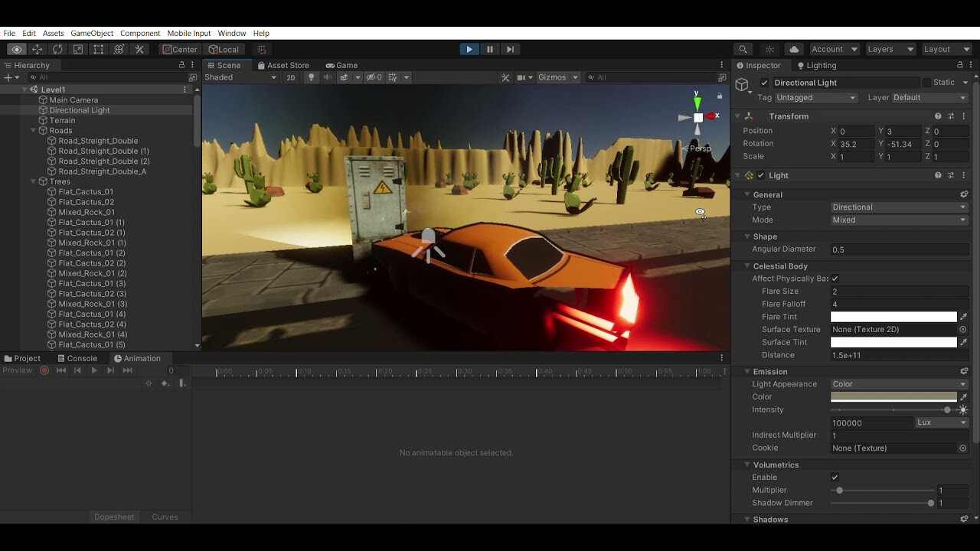980x551 pixels.
Task: Select the Move tool in the toolbar
Action: click(x=37, y=49)
